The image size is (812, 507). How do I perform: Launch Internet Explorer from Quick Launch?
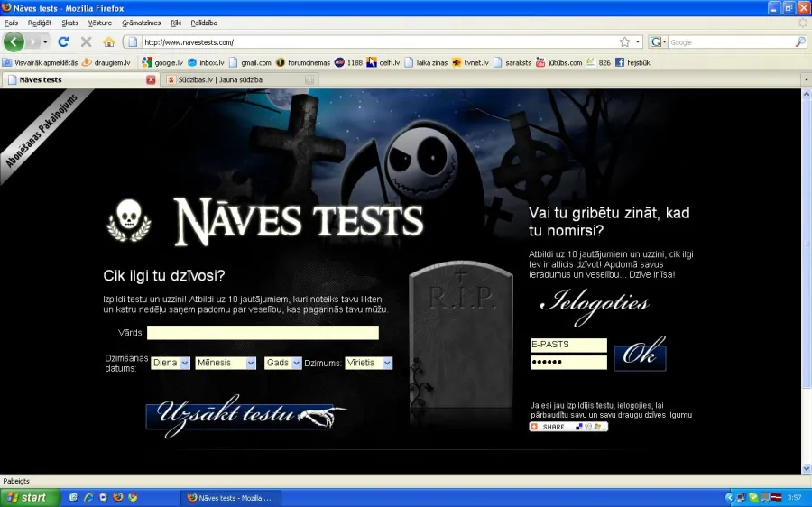pos(88,498)
